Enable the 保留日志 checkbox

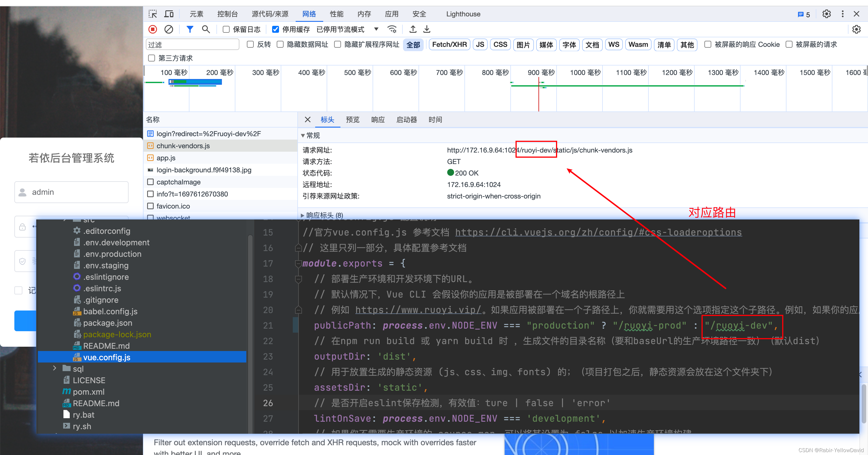[x=226, y=29]
